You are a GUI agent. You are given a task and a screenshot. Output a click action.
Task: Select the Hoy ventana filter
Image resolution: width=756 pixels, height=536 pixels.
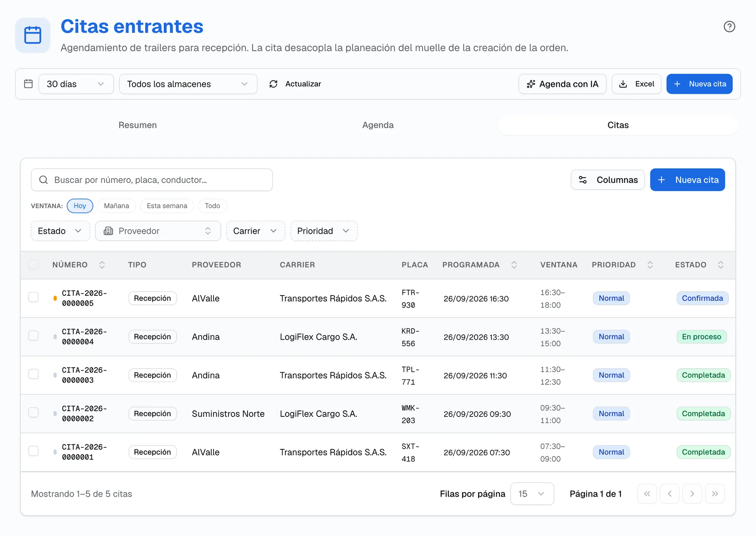tap(80, 206)
